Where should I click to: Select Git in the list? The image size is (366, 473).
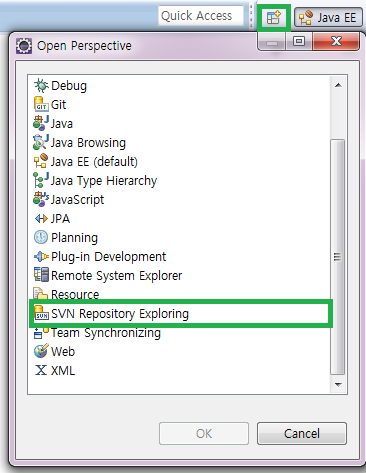pyautogui.click(x=58, y=105)
